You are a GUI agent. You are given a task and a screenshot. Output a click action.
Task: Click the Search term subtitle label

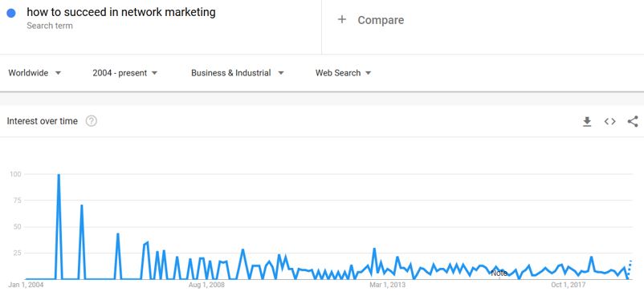pyautogui.click(x=50, y=26)
